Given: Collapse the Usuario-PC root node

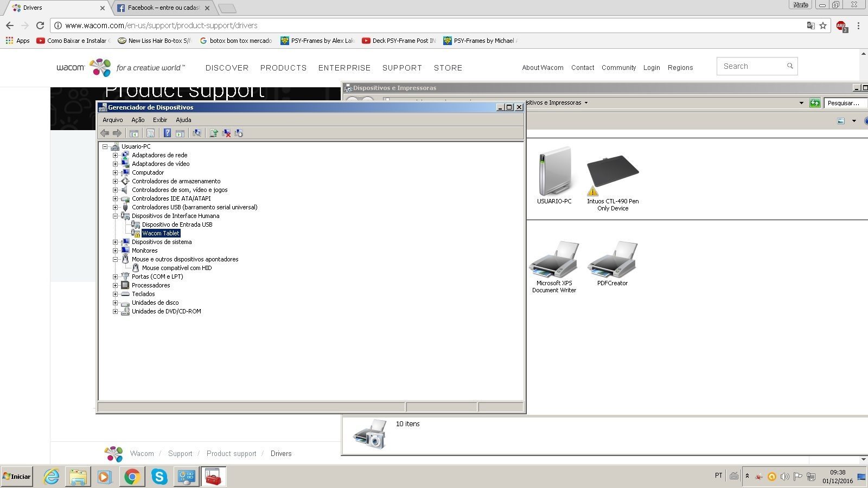Looking at the screenshot, I should pyautogui.click(x=105, y=146).
